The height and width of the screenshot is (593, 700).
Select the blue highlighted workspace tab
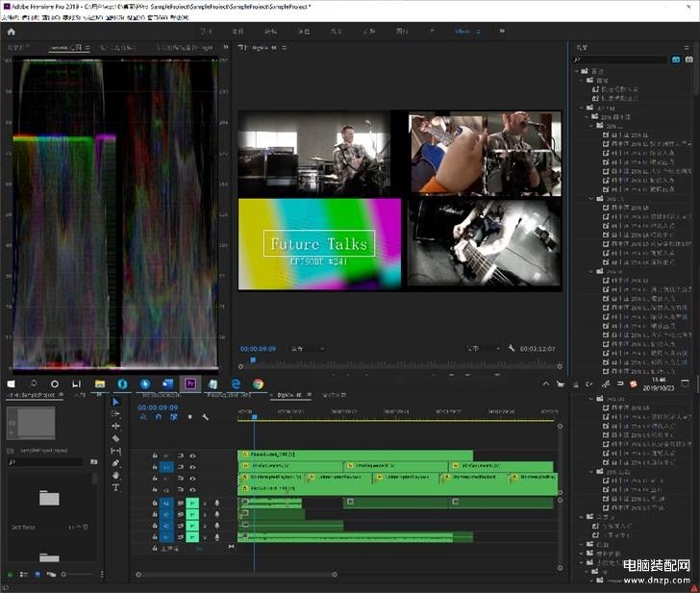462,32
